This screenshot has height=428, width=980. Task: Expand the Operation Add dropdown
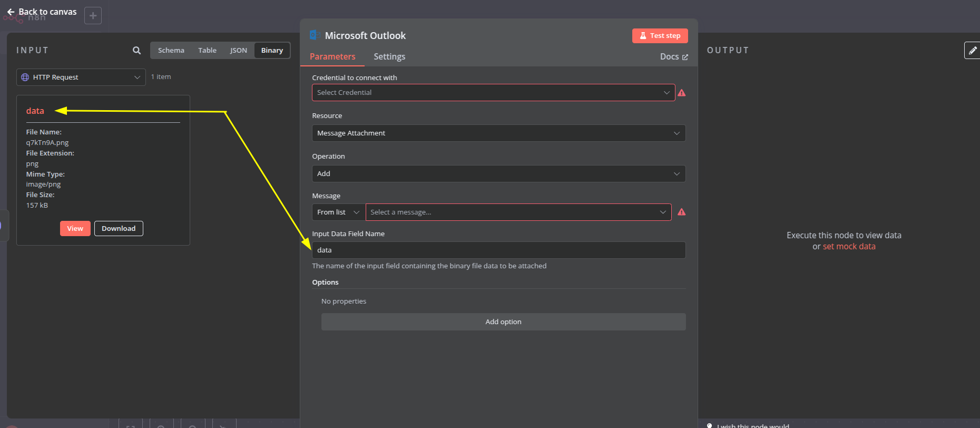[498, 174]
